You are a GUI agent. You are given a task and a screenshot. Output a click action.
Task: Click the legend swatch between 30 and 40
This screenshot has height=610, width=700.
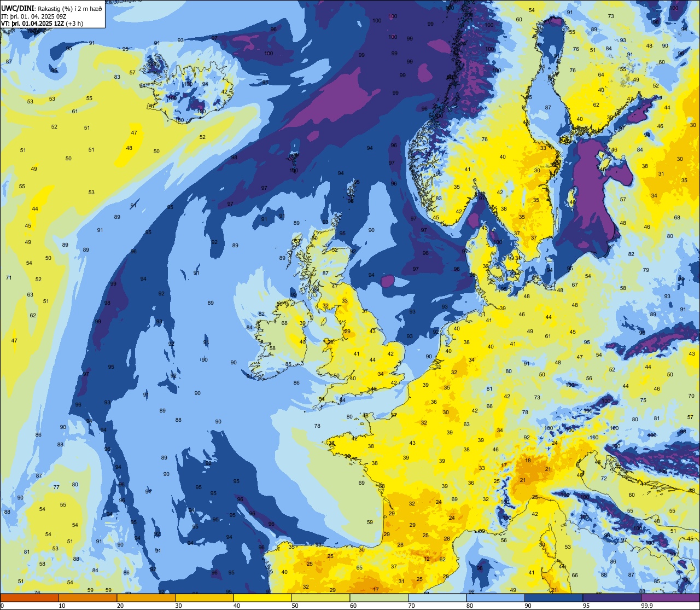point(204,598)
